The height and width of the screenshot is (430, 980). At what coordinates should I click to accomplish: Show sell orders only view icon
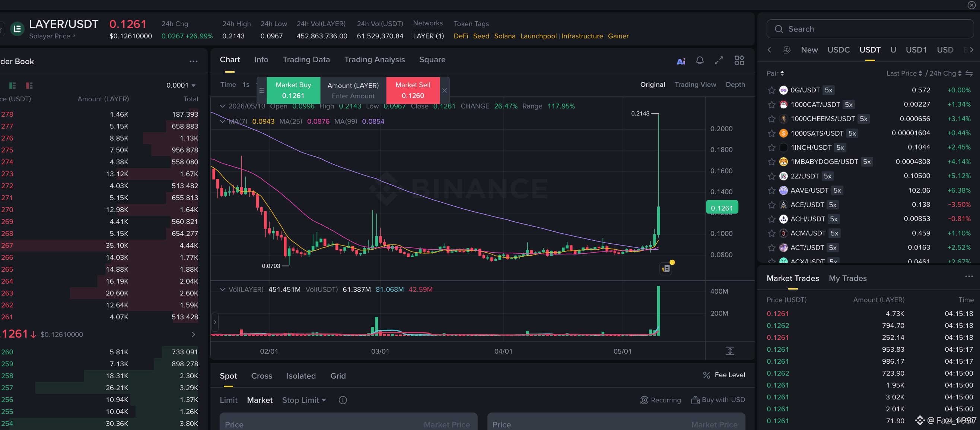click(29, 85)
